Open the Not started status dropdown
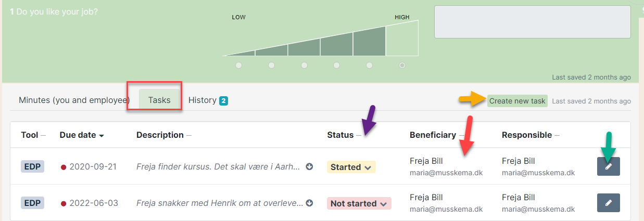The height and width of the screenshot is (221, 644). [x=359, y=203]
